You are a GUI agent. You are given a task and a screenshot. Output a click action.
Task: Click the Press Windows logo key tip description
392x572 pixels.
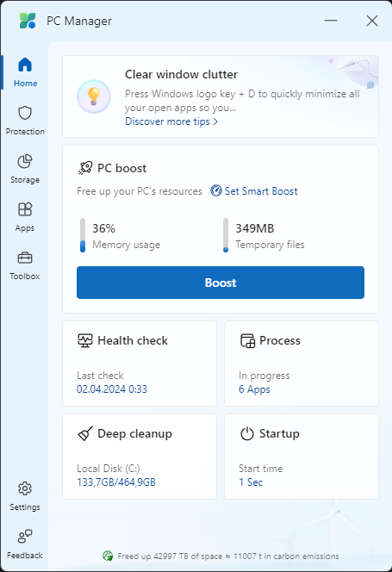point(242,101)
